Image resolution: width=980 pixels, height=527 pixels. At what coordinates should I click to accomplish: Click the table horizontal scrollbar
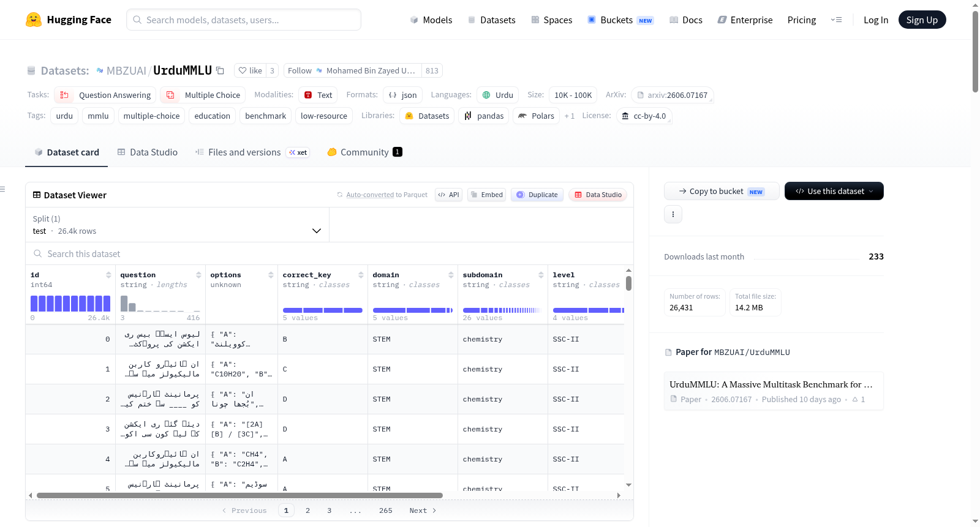click(239, 495)
